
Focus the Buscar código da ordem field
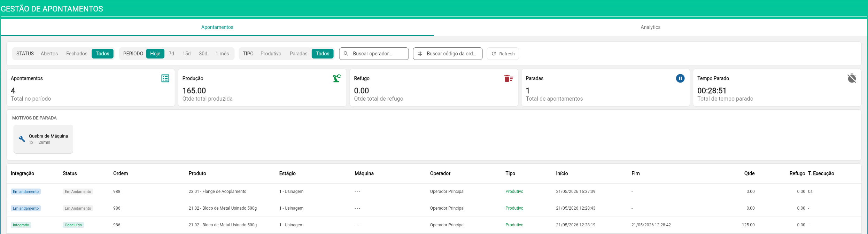click(448, 54)
